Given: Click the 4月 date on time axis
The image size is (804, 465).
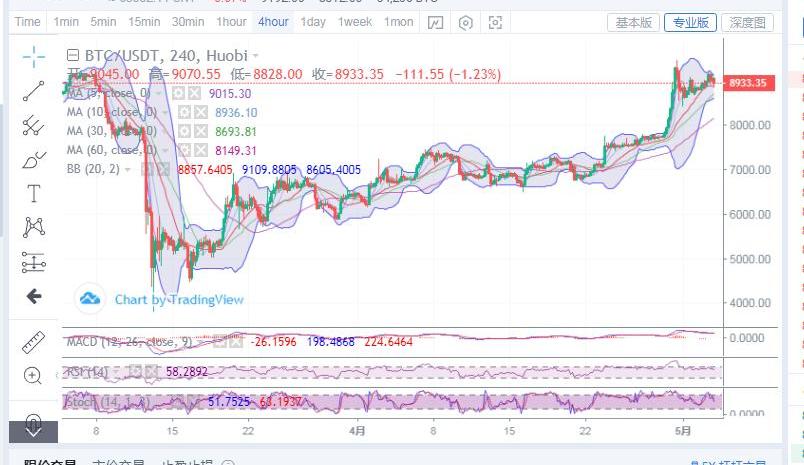Looking at the screenshot, I should [x=357, y=431].
